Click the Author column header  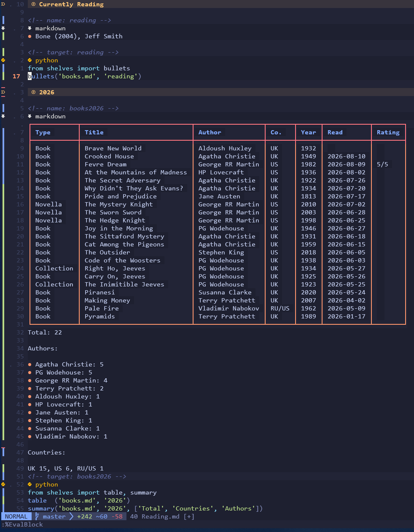click(210, 132)
